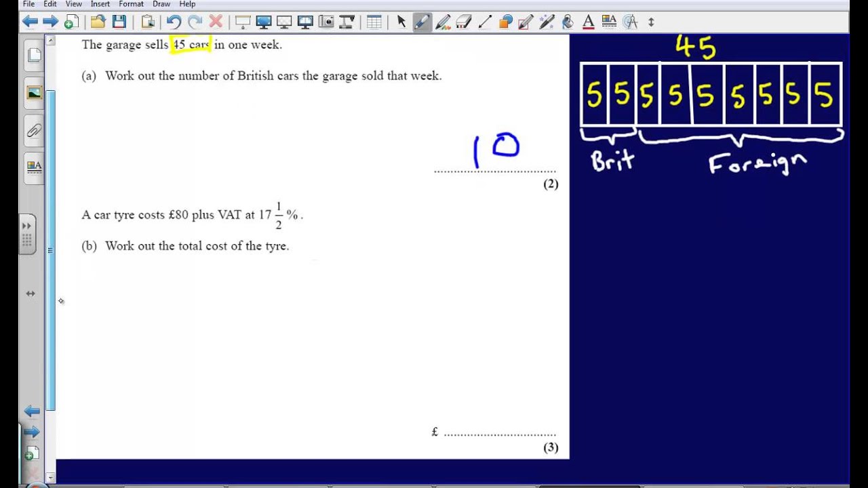Open the Draw menu
Screen dimensions: 868x488
coord(161,4)
